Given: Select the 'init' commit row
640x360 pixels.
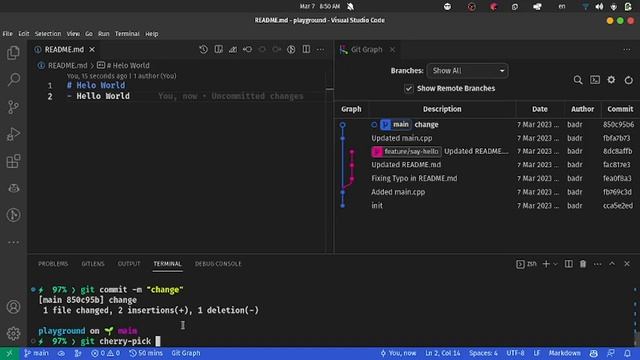Looking at the screenshot, I should pos(487,205).
